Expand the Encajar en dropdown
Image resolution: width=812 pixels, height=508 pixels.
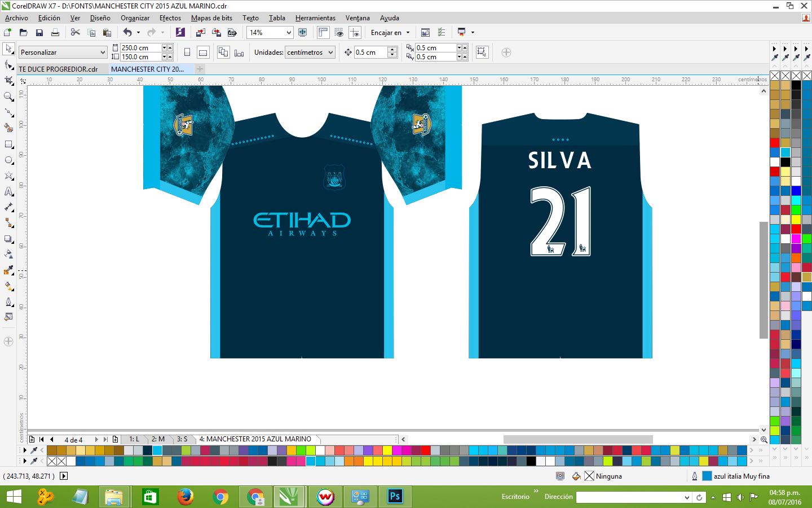coord(407,32)
